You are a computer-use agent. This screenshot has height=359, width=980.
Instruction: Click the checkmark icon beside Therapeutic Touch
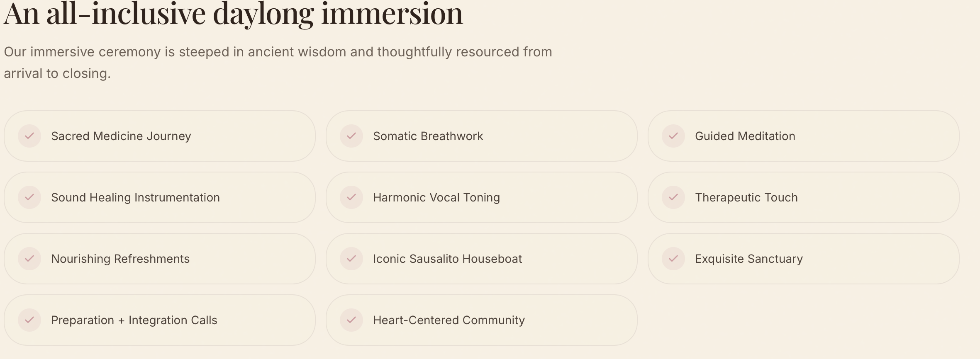click(x=673, y=197)
